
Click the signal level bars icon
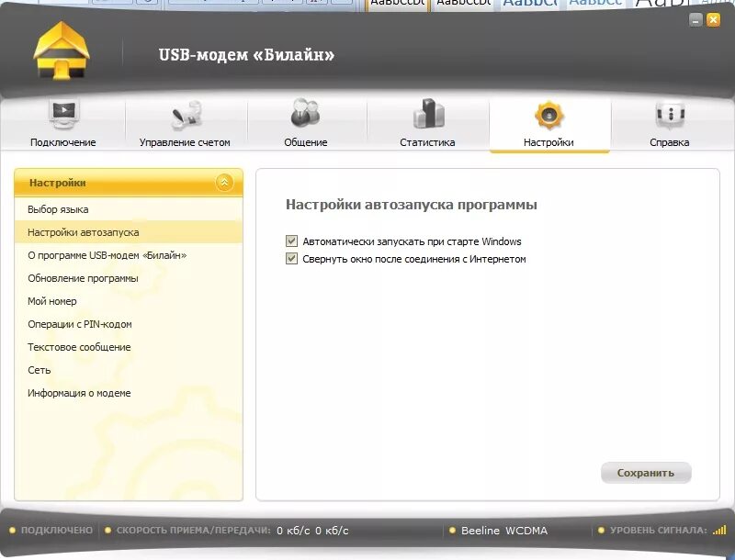point(719,530)
